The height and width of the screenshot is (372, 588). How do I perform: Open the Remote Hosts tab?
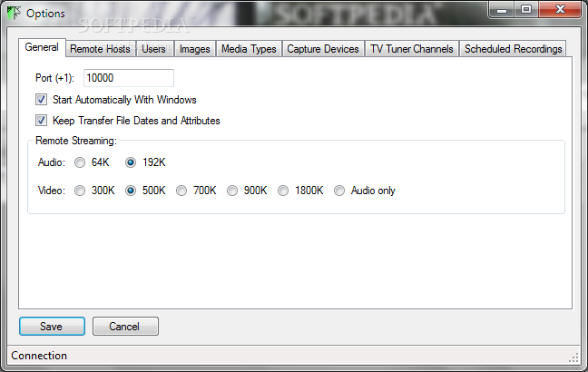tap(100, 49)
